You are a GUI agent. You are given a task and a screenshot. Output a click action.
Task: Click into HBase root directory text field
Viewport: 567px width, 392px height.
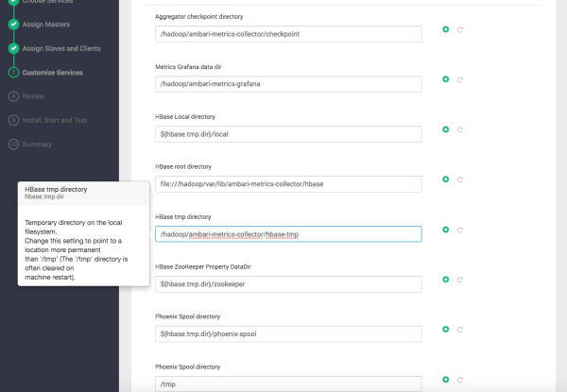coord(287,183)
